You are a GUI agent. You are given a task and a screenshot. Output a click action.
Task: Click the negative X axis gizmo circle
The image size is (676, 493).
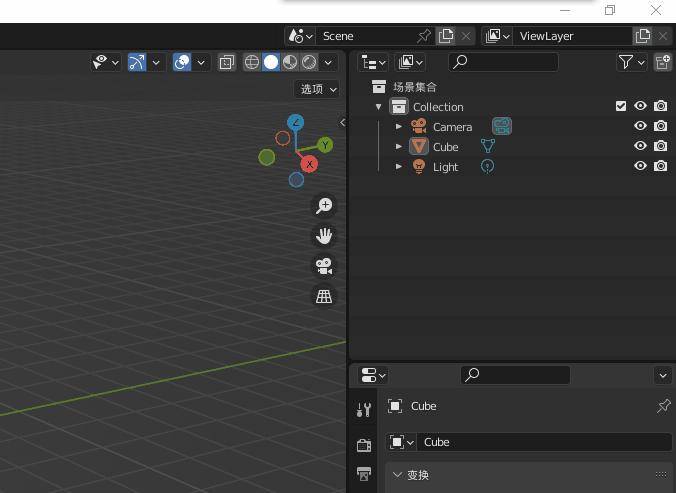click(283, 138)
